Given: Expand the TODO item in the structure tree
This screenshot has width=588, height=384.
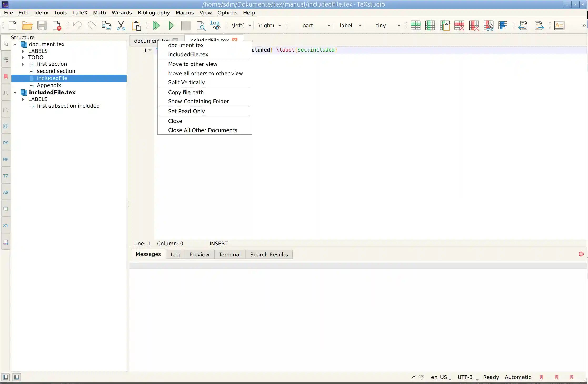Looking at the screenshot, I should click(x=23, y=57).
